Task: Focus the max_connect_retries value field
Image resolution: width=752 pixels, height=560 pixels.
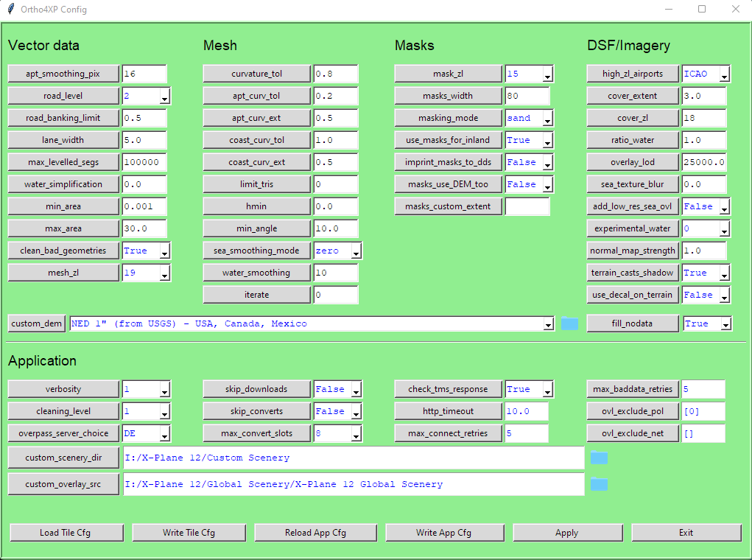Action: tap(527, 433)
